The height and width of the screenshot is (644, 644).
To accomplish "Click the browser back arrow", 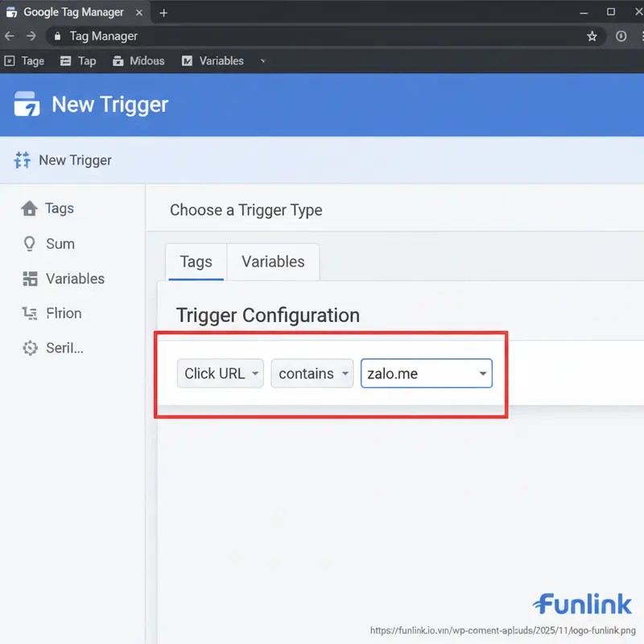I will pos(10,36).
